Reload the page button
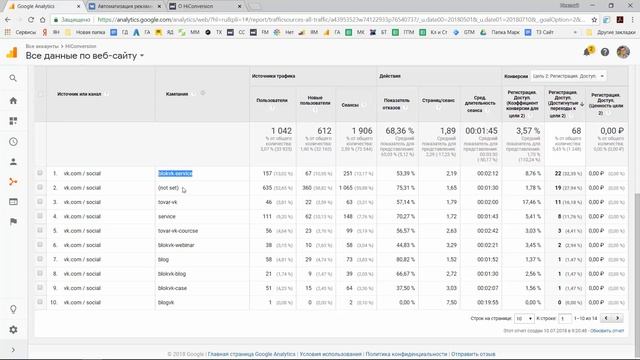640x360 pixels. [x=31, y=20]
